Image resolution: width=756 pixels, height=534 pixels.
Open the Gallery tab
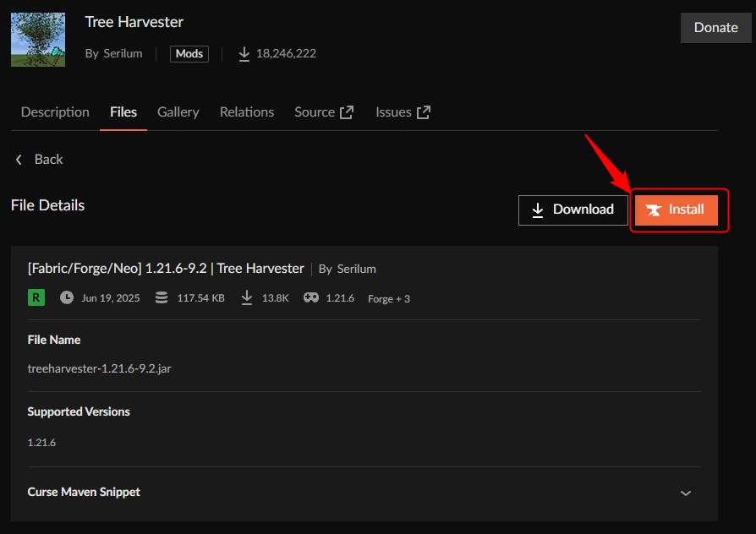178,112
